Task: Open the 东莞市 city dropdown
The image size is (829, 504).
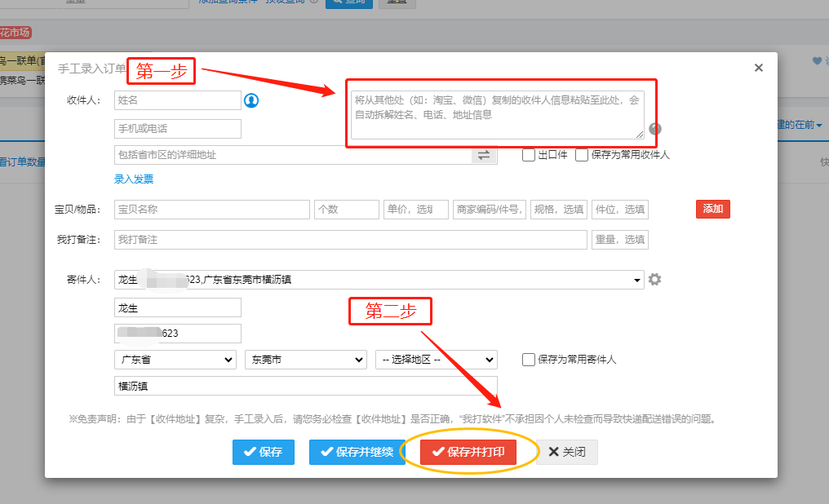Action: (x=305, y=360)
